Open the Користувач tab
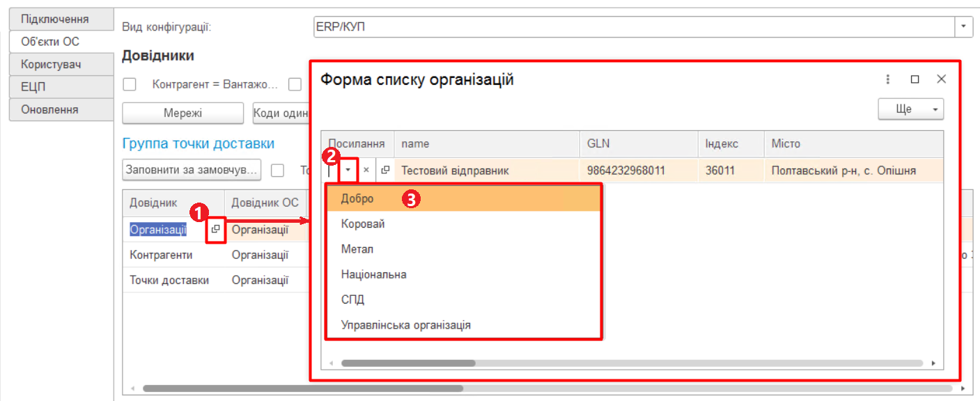 pos(52,63)
